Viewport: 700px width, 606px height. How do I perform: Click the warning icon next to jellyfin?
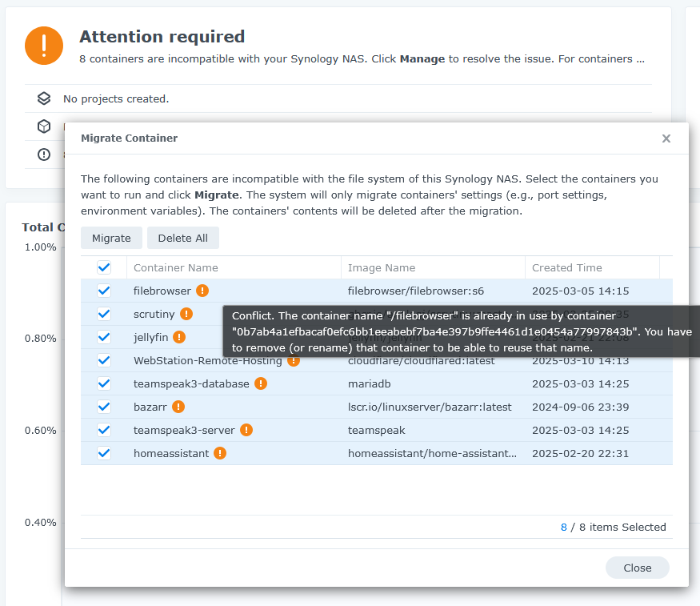(179, 337)
